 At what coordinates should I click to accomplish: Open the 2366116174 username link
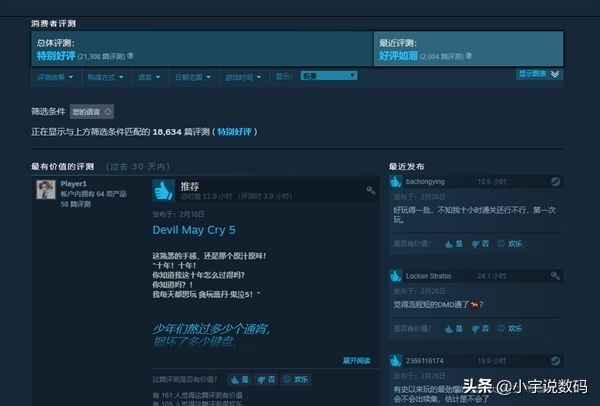pos(425,361)
